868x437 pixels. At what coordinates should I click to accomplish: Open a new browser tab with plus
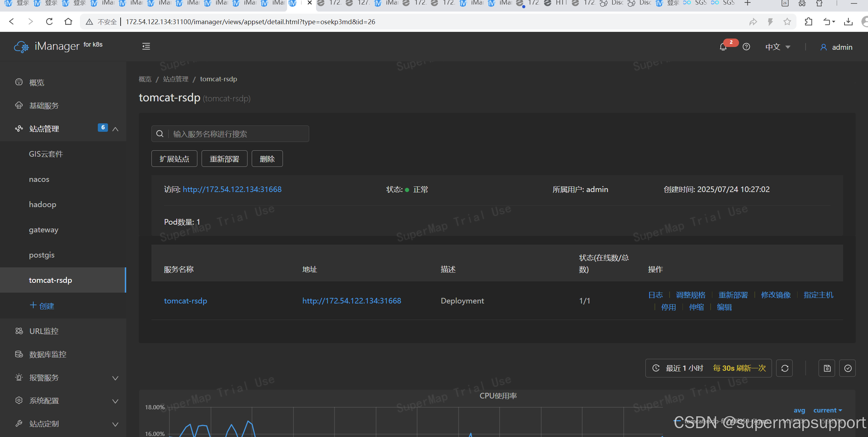tap(747, 3)
